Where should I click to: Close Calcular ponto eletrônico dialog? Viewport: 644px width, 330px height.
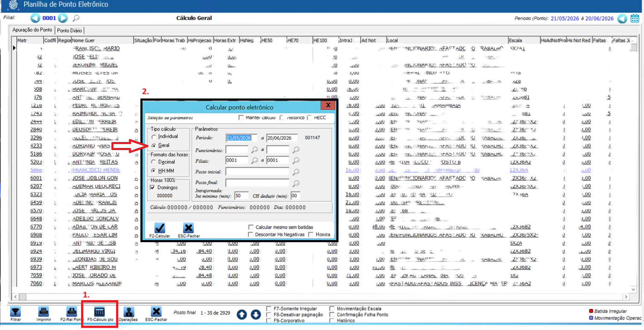(328, 105)
